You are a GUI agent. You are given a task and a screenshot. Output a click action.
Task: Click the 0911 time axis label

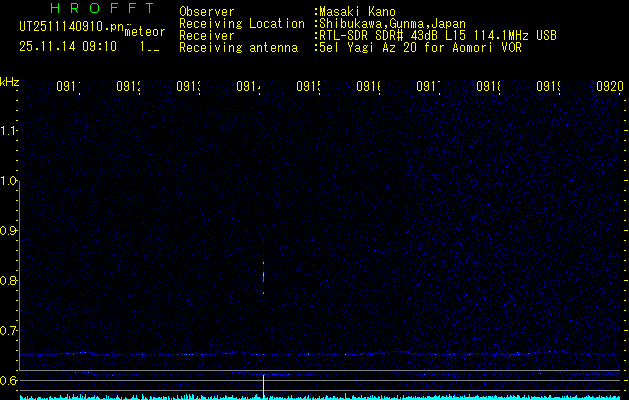tap(69, 86)
